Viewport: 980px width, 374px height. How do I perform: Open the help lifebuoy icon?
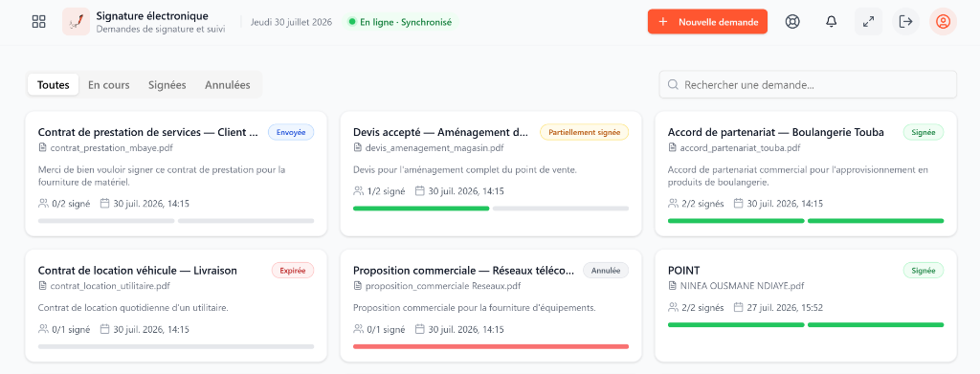pyautogui.click(x=792, y=22)
